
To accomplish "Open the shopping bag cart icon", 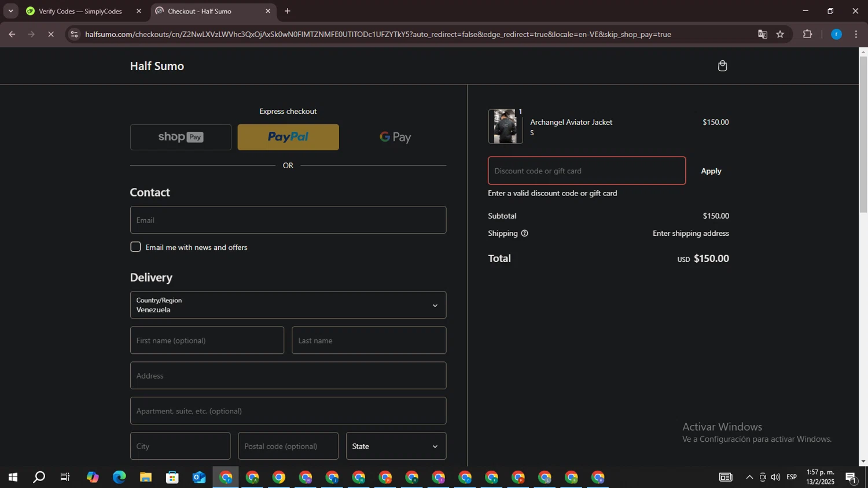I will pos(722,66).
